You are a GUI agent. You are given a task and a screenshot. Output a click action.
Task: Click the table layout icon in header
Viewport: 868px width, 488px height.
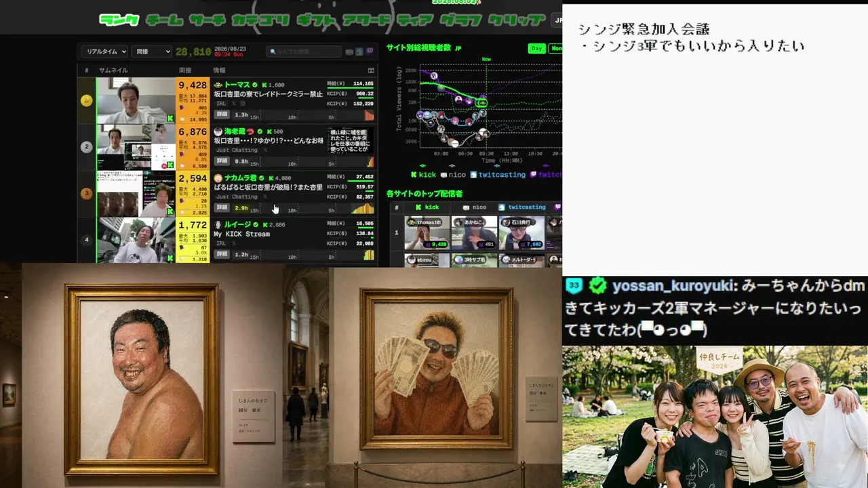pyautogui.click(x=371, y=70)
